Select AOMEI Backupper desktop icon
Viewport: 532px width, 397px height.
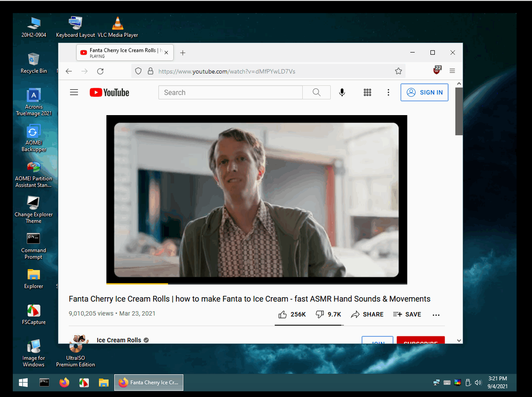tap(34, 138)
